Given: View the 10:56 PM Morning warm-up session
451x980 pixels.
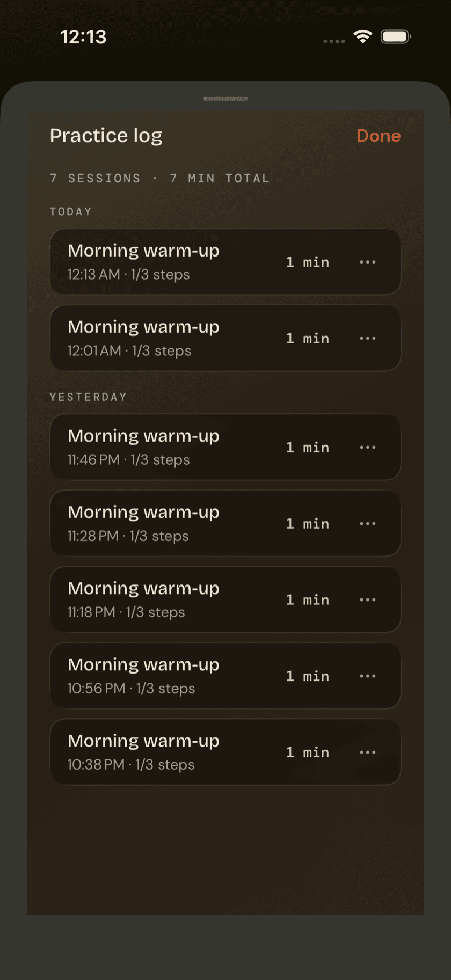Looking at the screenshot, I should pyautogui.click(x=225, y=676).
